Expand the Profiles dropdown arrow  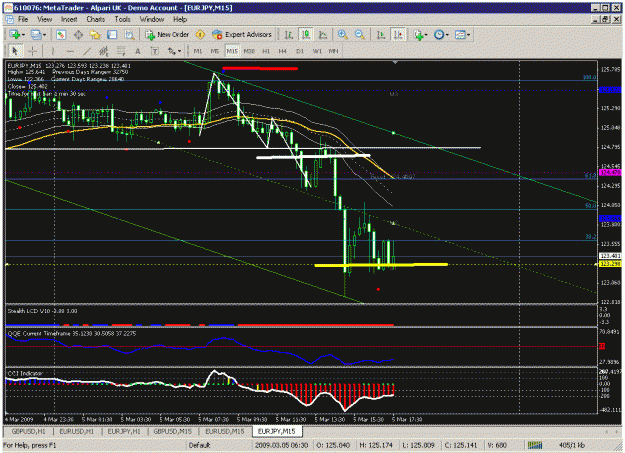(x=44, y=35)
